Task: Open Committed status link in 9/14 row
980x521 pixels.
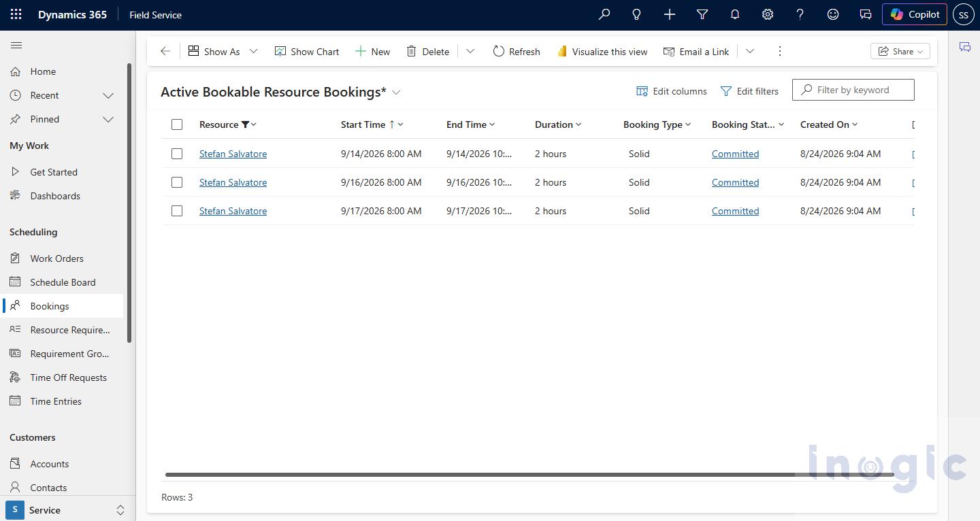Action: pos(735,154)
